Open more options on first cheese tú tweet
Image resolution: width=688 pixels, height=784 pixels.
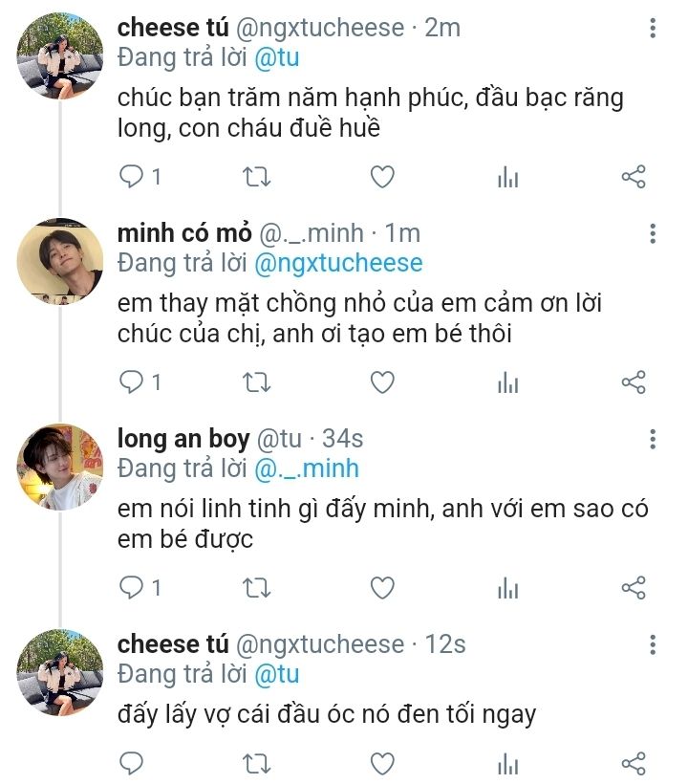653,29
